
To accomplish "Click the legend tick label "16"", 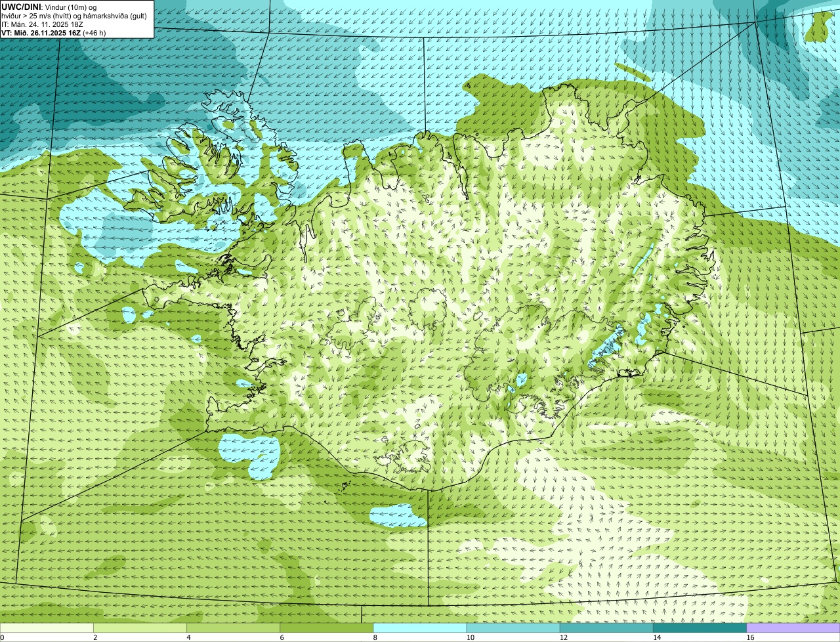I will tap(750, 637).
